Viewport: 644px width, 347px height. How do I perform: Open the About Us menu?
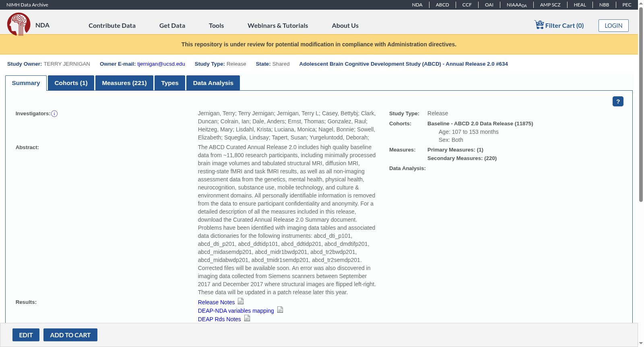point(345,25)
